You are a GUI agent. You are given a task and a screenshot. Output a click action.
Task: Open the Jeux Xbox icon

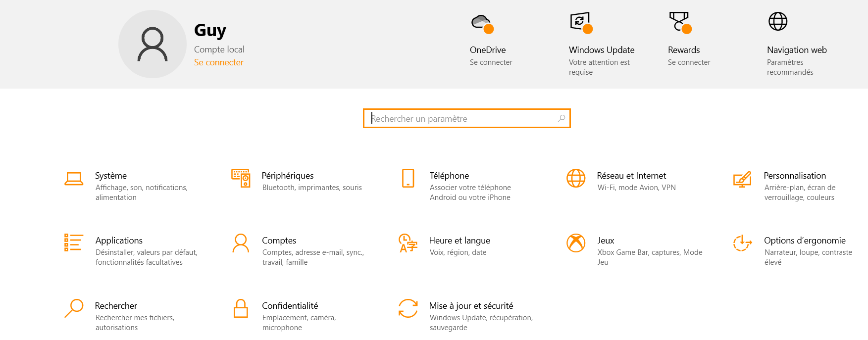576,243
